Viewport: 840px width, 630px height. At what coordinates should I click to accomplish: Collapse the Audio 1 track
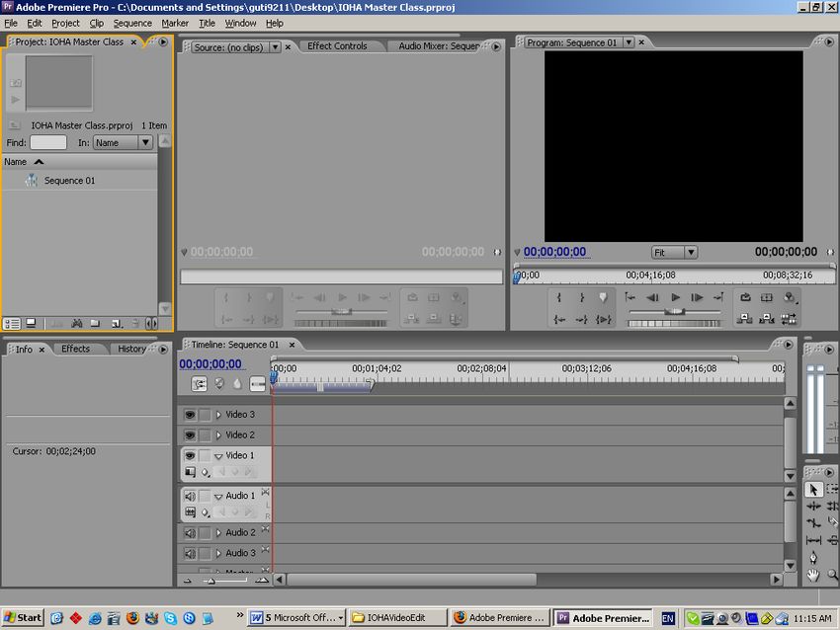(x=218, y=497)
